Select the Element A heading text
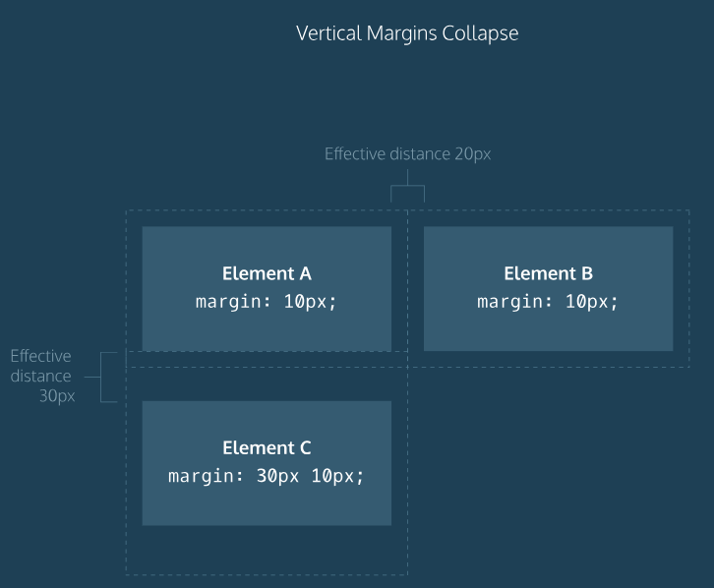Viewport: 714px width, 588px height. coord(267,273)
